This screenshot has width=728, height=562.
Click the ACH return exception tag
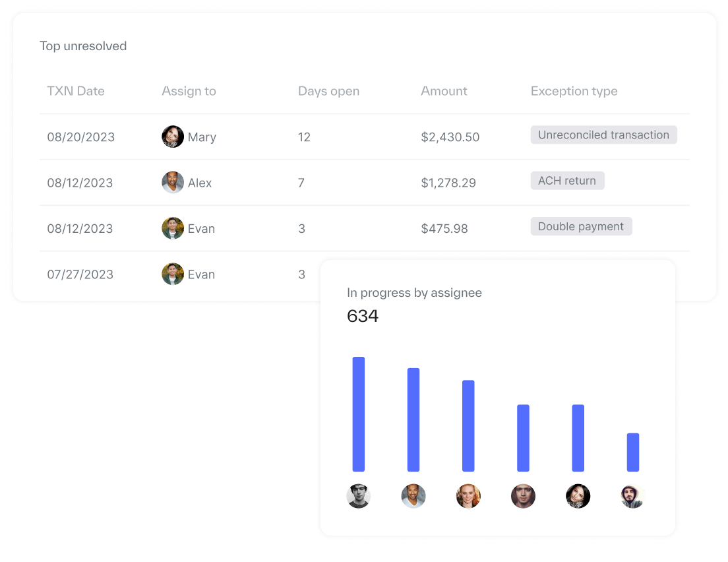tap(567, 181)
